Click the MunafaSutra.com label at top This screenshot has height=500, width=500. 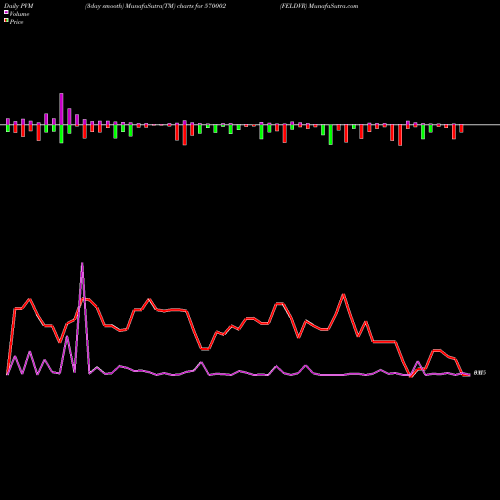pyautogui.click(x=319, y=6)
